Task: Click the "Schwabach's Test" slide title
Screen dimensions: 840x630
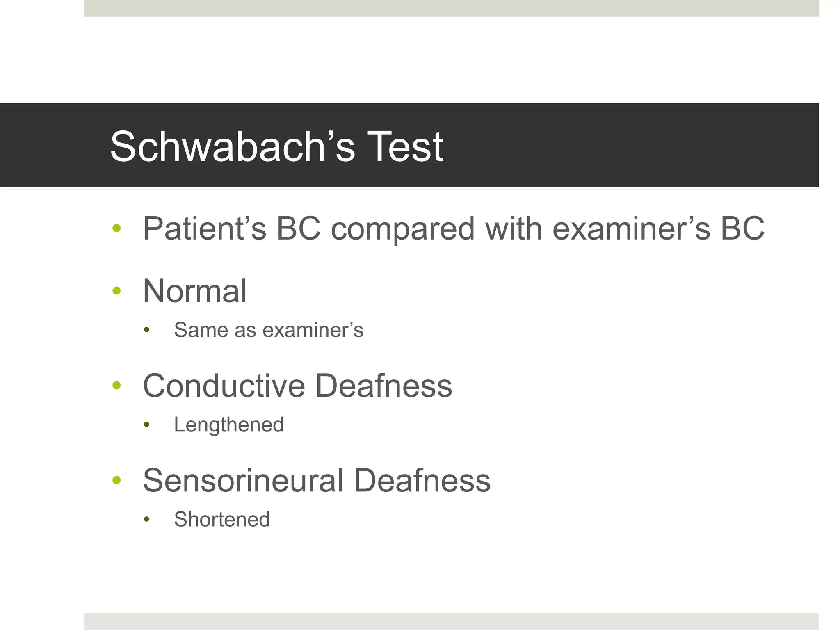Action: 276,146
